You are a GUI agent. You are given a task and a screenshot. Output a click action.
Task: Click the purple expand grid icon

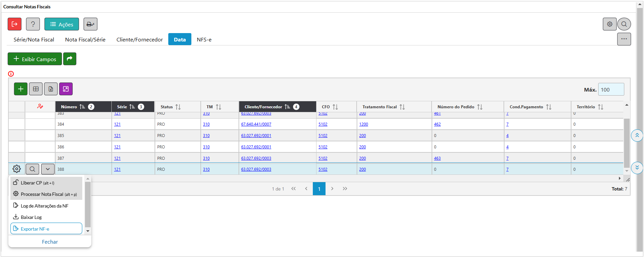[66, 89]
